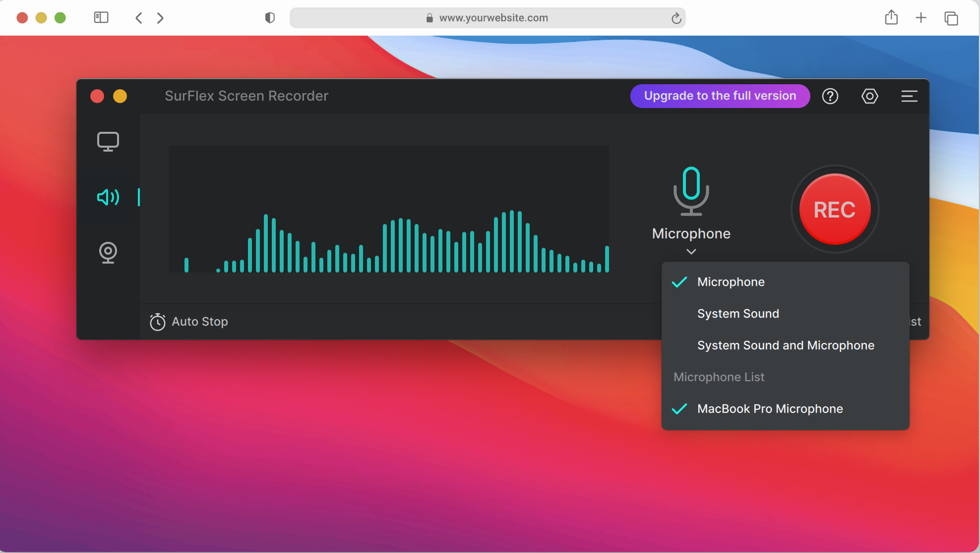Expand the Safari sidebar panel
Image resolution: width=980 pixels, height=553 pixels.
click(101, 17)
